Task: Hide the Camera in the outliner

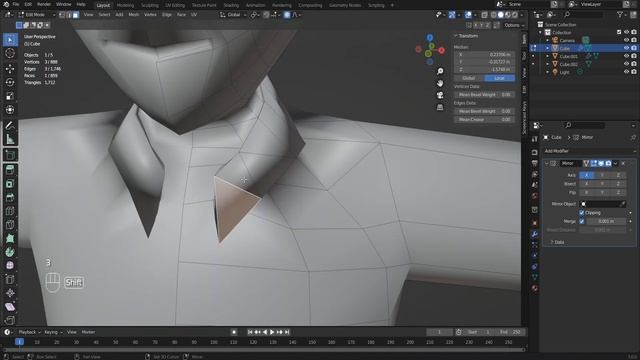Action: coord(626,40)
